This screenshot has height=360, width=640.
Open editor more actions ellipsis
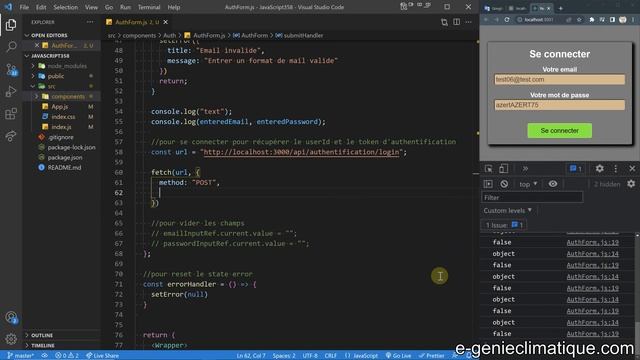click(x=469, y=22)
